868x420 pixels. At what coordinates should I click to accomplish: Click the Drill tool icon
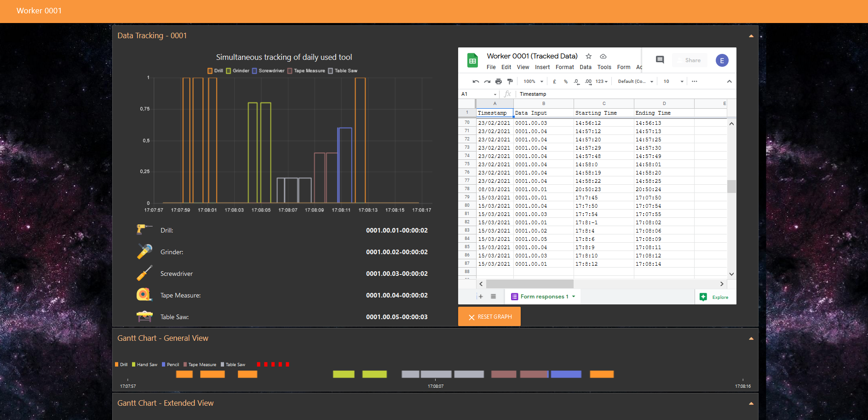[144, 229]
